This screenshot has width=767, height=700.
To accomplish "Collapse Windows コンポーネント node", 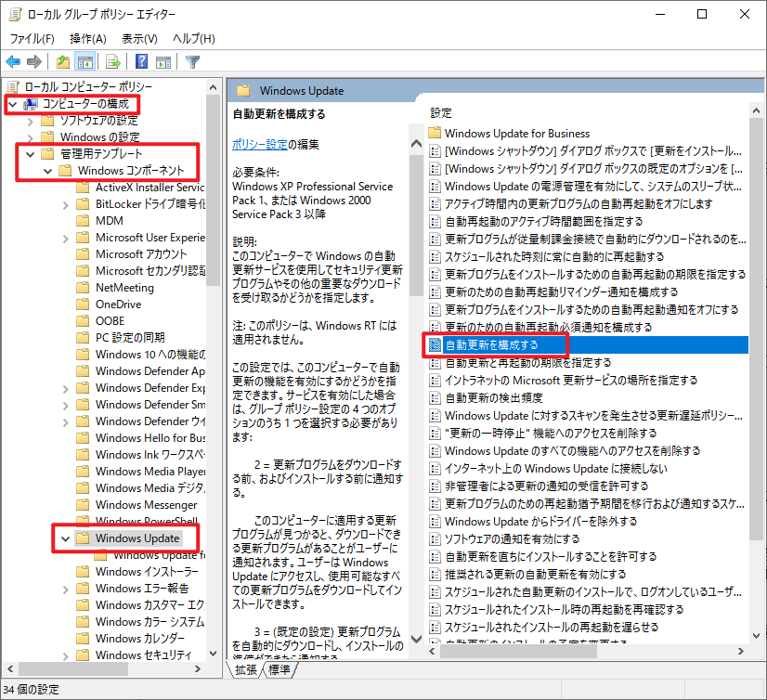I will pos(48,171).
